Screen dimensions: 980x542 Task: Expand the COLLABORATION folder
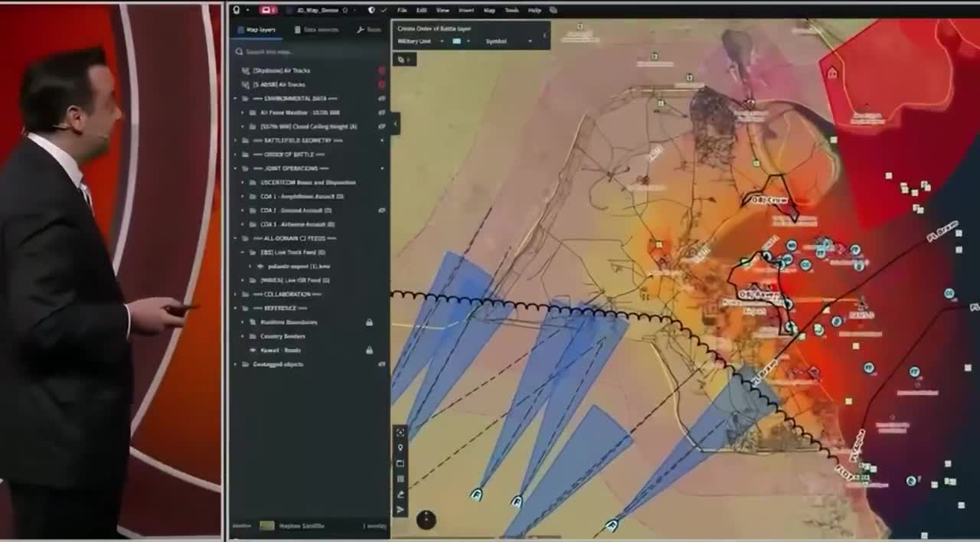coord(236,294)
